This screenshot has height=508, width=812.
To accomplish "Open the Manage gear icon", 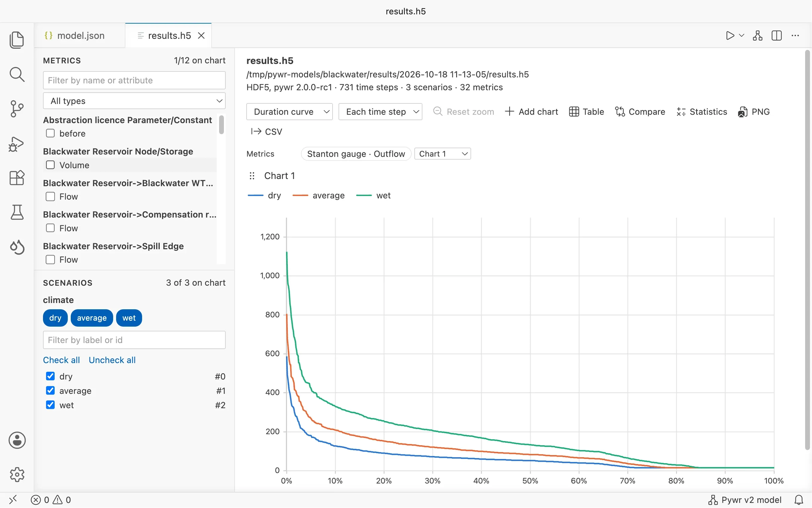I will click(17, 475).
